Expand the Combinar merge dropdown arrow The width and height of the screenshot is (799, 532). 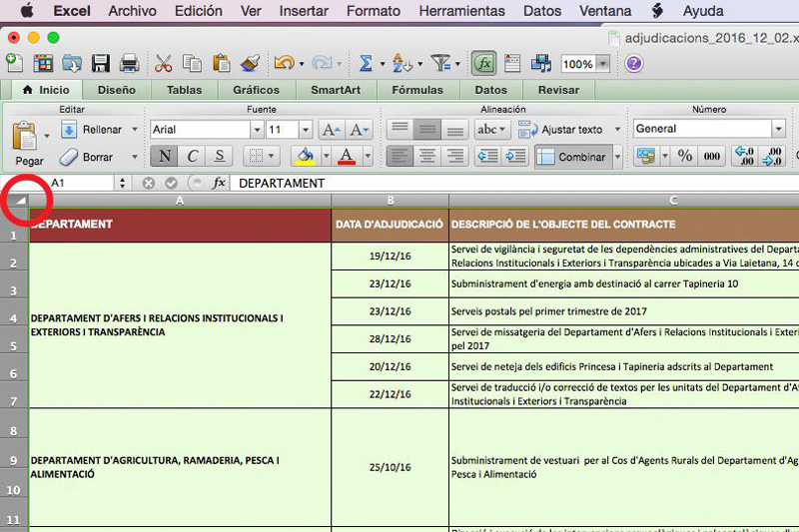tap(617, 157)
